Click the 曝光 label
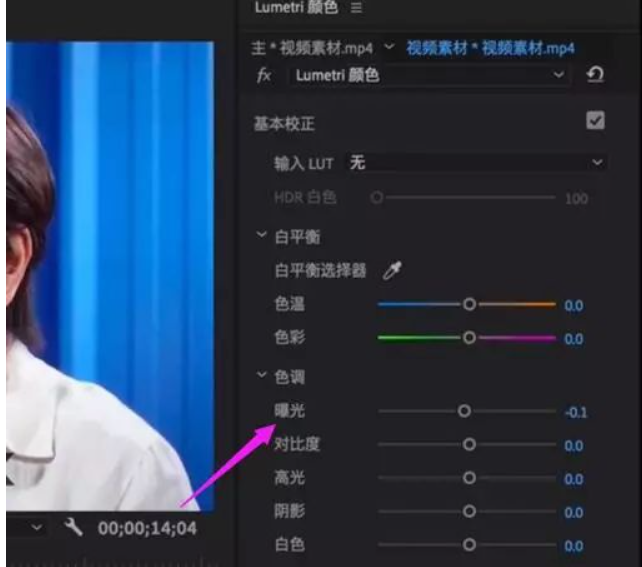This screenshot has width=642, height=567. [289, 411]
